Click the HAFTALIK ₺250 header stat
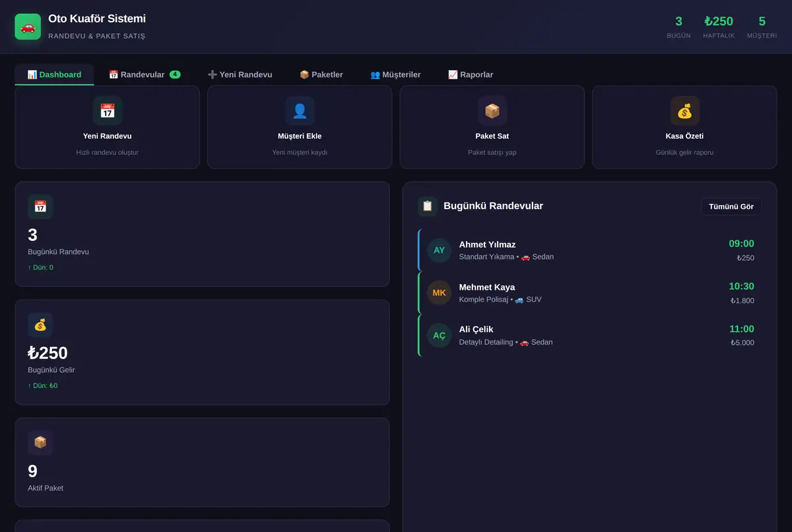The image size is (792, 532). tap(719, 27)
